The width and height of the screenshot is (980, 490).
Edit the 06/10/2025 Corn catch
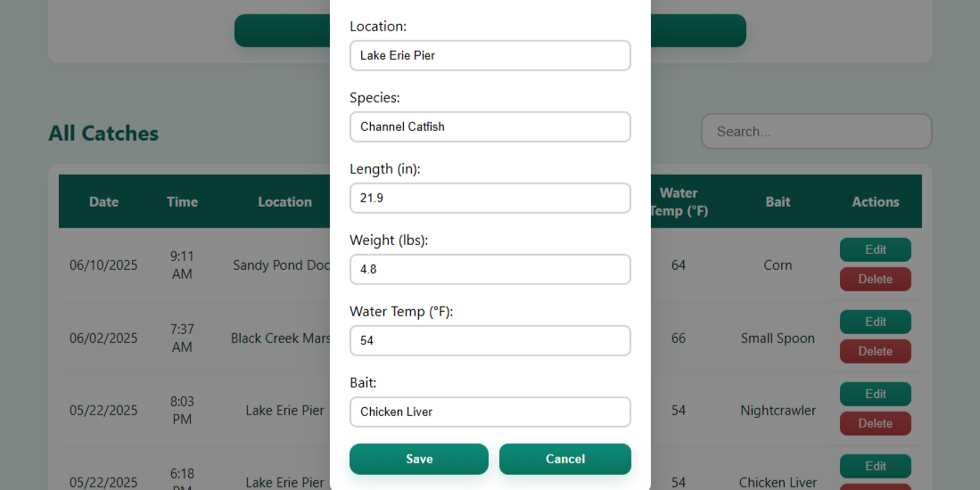[875, 249]
